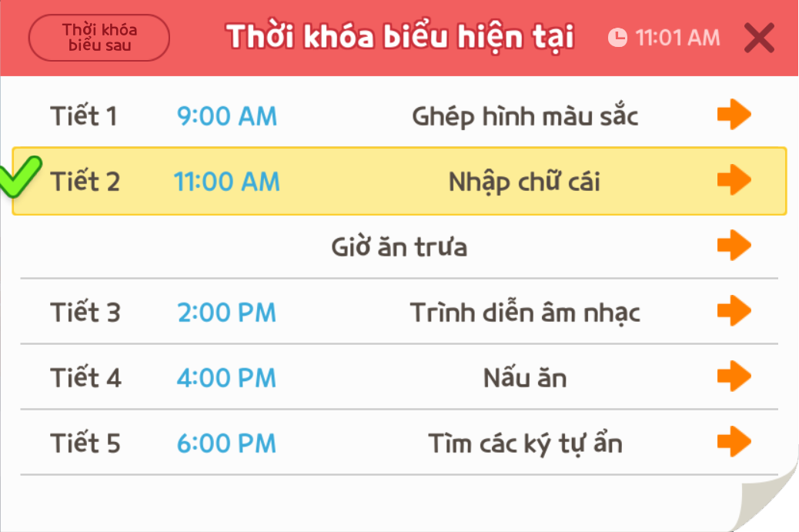The image size is (799, 532).
Task: Click the 6:00 PM time for Tiết 5
Action: [x=226, y=443]
